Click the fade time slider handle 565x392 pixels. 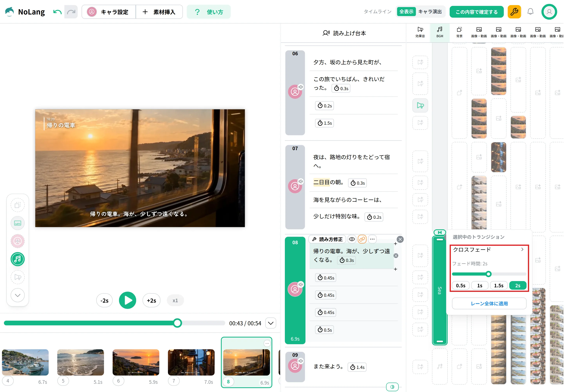(488, 274)
